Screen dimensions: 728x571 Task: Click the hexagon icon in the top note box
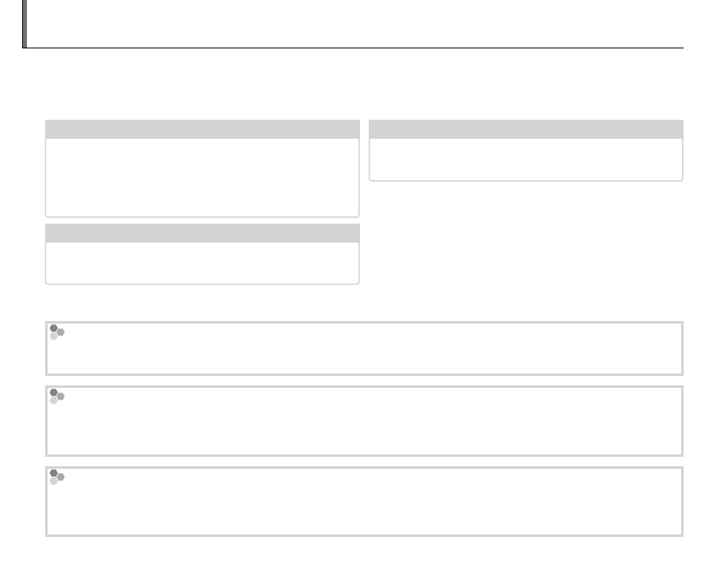[x=56, y=331]
